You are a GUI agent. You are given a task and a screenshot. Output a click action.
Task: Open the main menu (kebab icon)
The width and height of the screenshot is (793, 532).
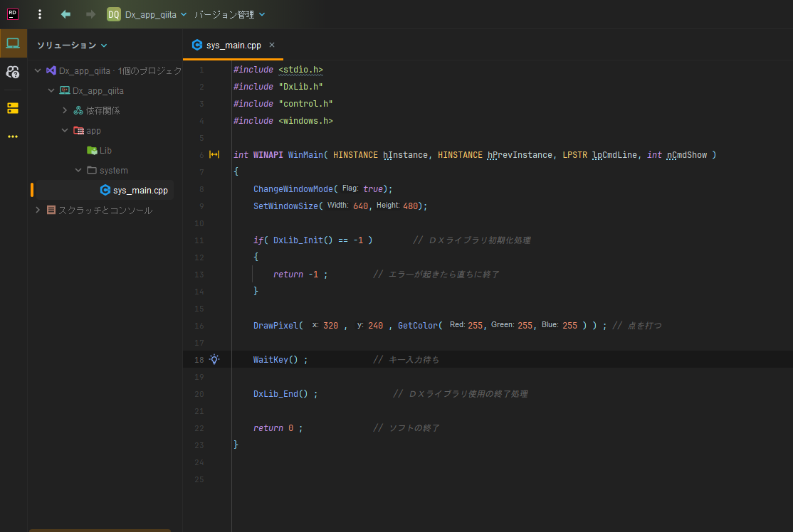pyautogui.click(x=39, y=14)
